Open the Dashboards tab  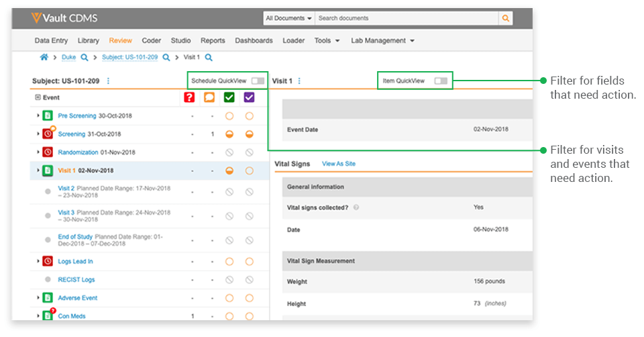254,40
